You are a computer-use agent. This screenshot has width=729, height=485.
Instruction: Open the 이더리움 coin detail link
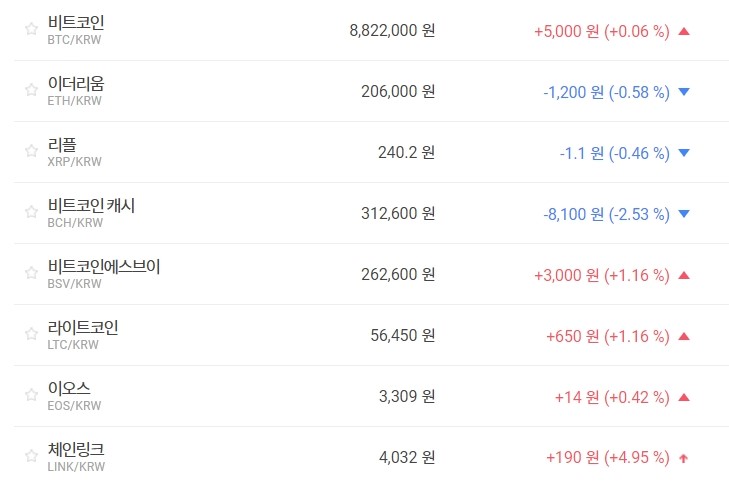[76, 83]
